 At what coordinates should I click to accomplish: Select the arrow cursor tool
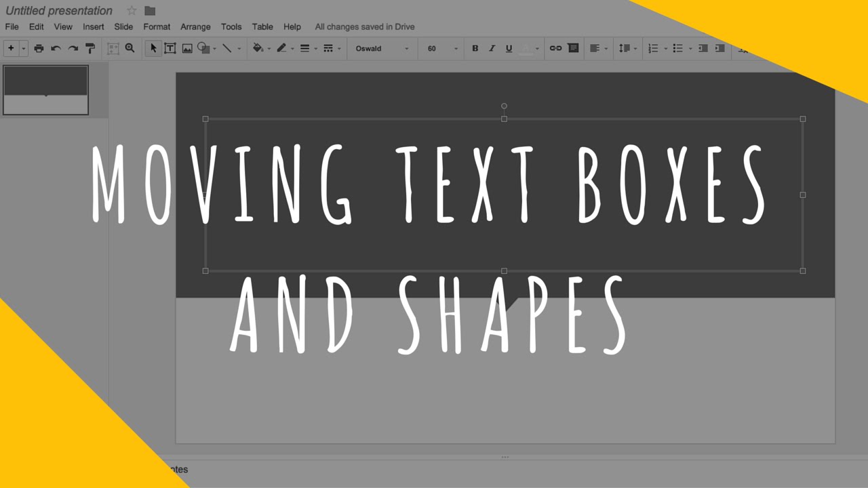[x=153, y=48]
